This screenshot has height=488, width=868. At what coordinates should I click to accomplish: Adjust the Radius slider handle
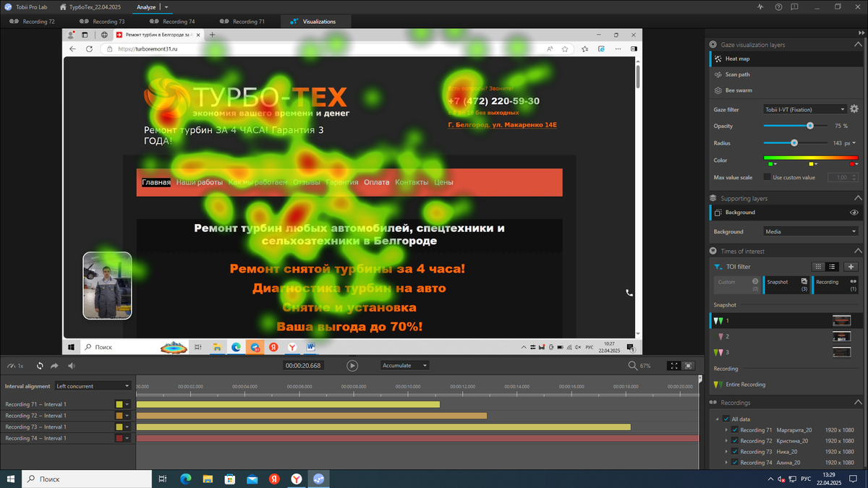coord(794,143)
